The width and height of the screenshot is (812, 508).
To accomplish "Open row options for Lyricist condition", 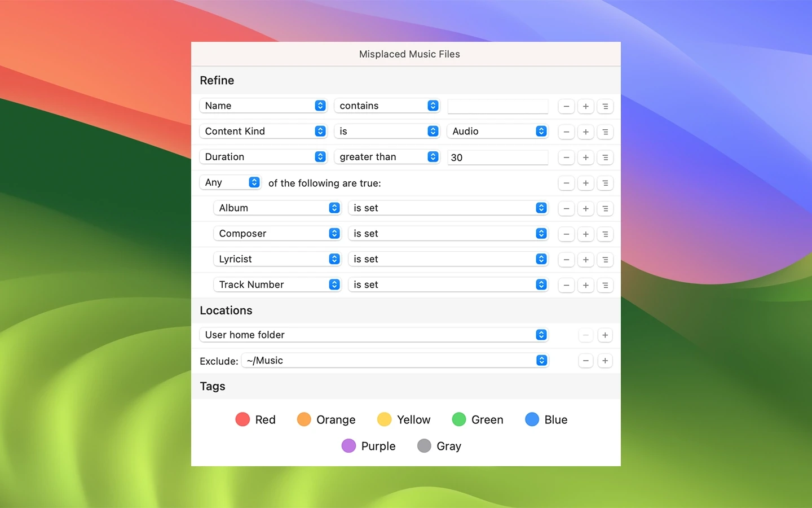I will pyautogui.click(x=605, y=260).
